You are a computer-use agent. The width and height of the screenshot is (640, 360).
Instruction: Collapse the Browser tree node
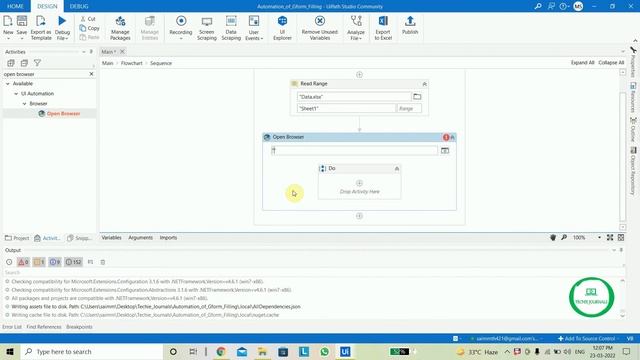click(x=24, y=104)
